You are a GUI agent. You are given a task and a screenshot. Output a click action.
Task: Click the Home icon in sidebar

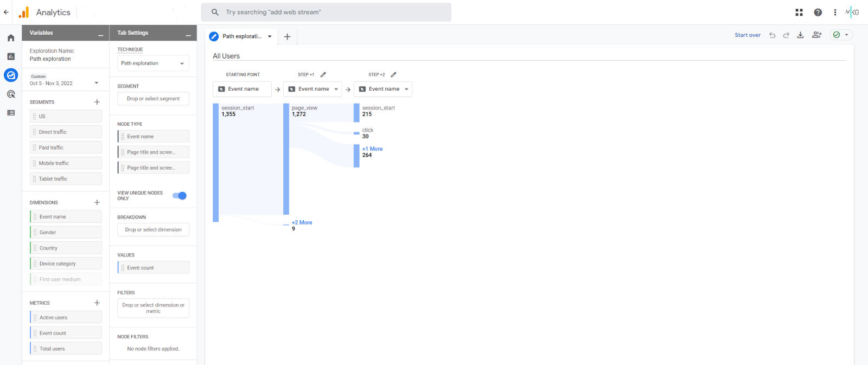point(11,38)
